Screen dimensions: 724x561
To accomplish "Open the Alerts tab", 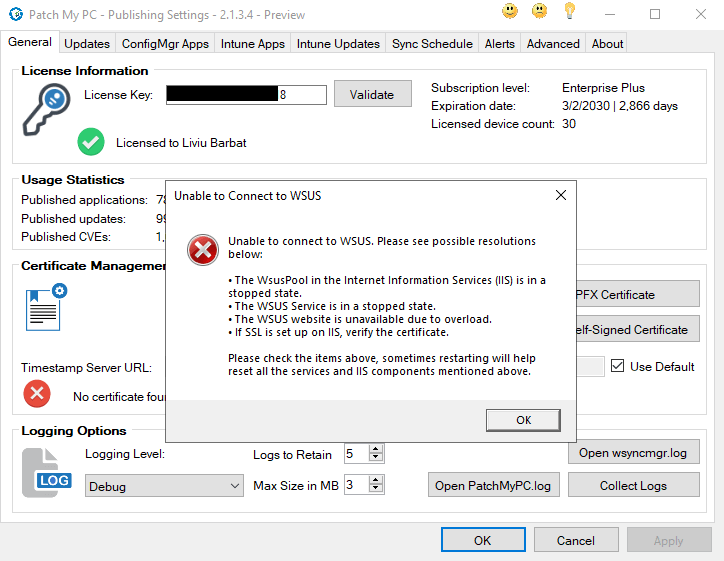I will click(500, 44).
